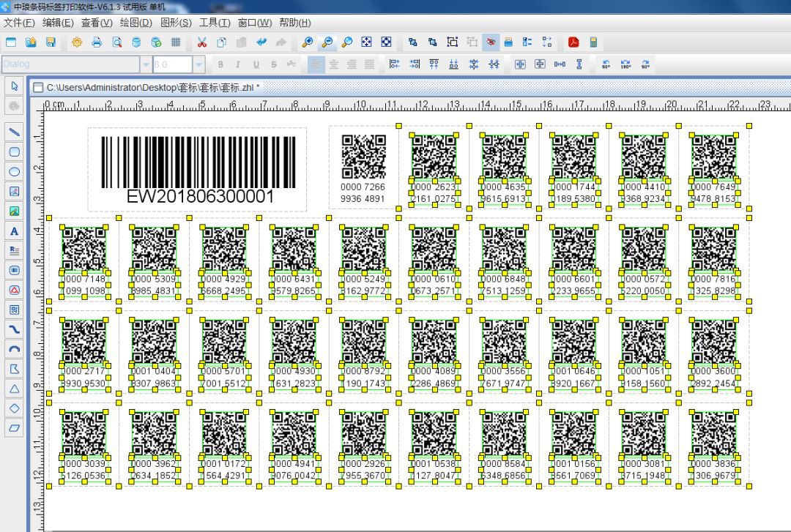Select the ellipse drawing tool

coord(14,172)
